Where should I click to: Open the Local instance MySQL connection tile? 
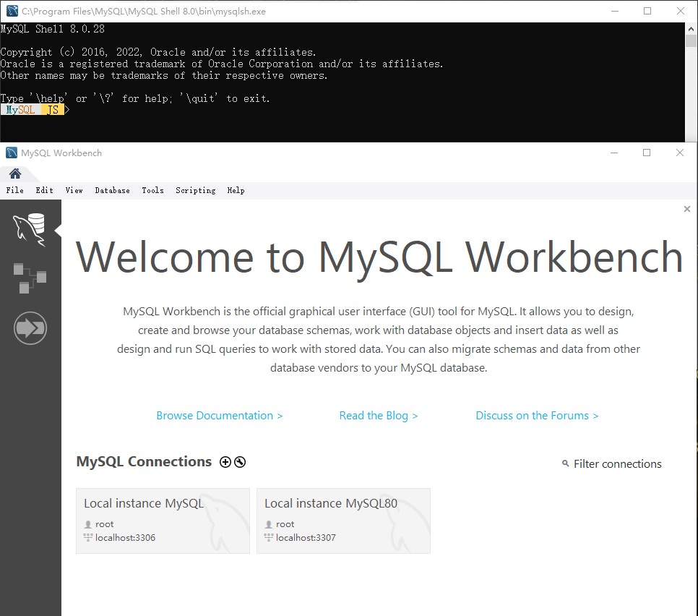click(163, 521)
